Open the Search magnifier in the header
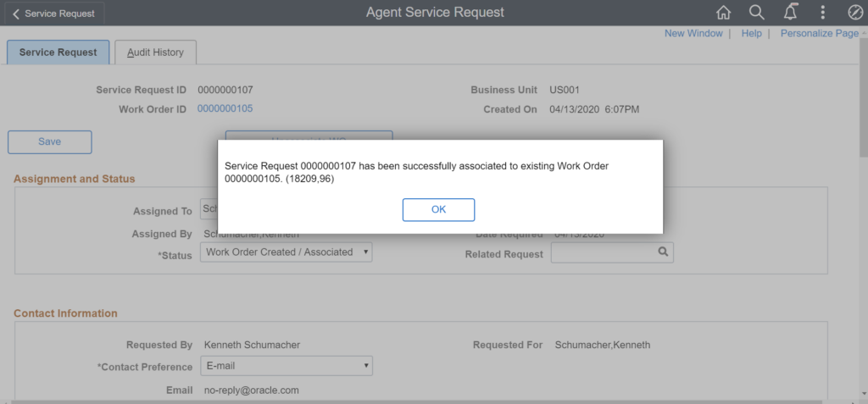 click(757, 13)
